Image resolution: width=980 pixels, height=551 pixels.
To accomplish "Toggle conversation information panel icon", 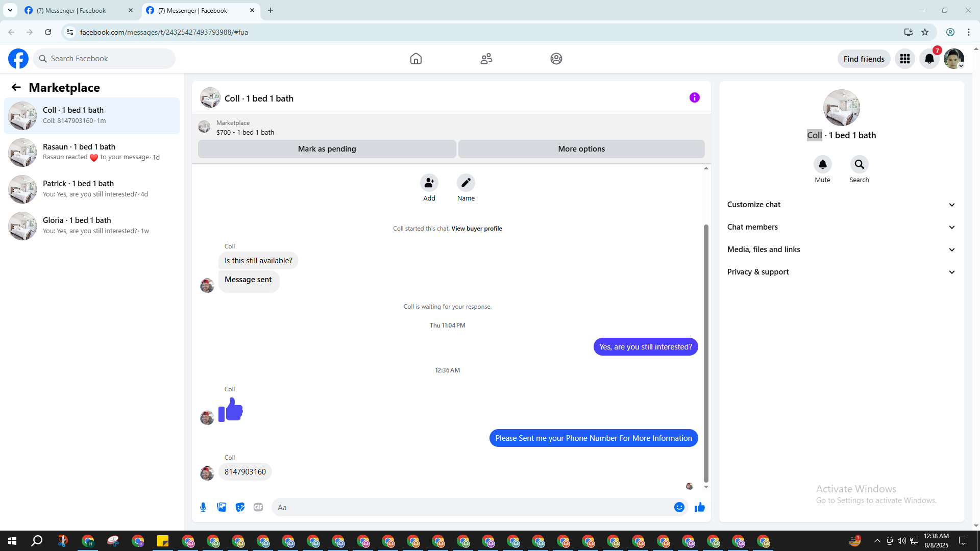I will [694, 97].
